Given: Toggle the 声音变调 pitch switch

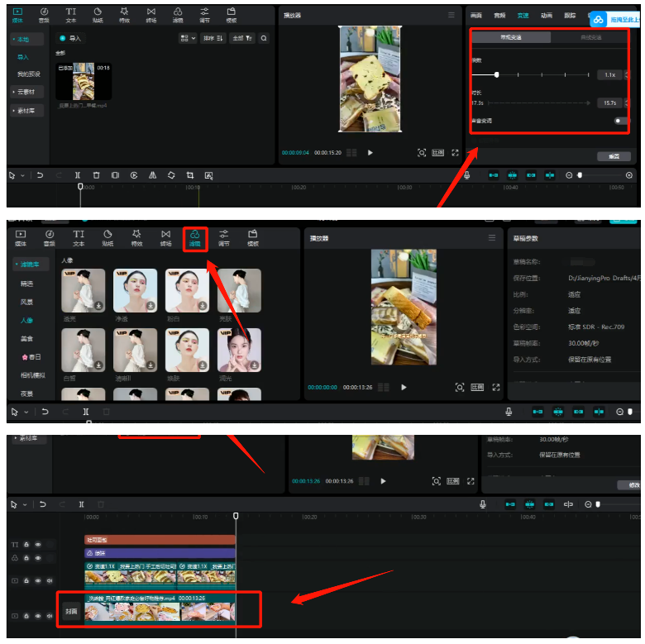Looking at the screenshot, I should pyautogui.click(x=620, y=121).
